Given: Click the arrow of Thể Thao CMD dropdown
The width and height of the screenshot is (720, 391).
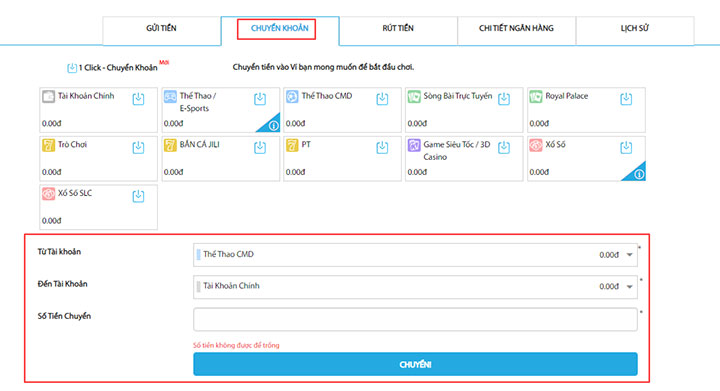Looking at the screenshot, I should tap(630, 255).
